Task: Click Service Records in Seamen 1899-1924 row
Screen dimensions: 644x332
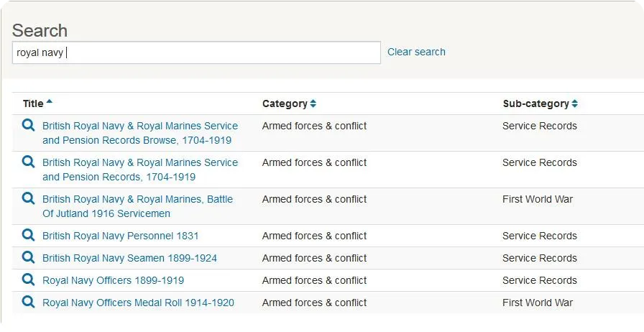Action: pyautogui.click(x=539, y=258)
